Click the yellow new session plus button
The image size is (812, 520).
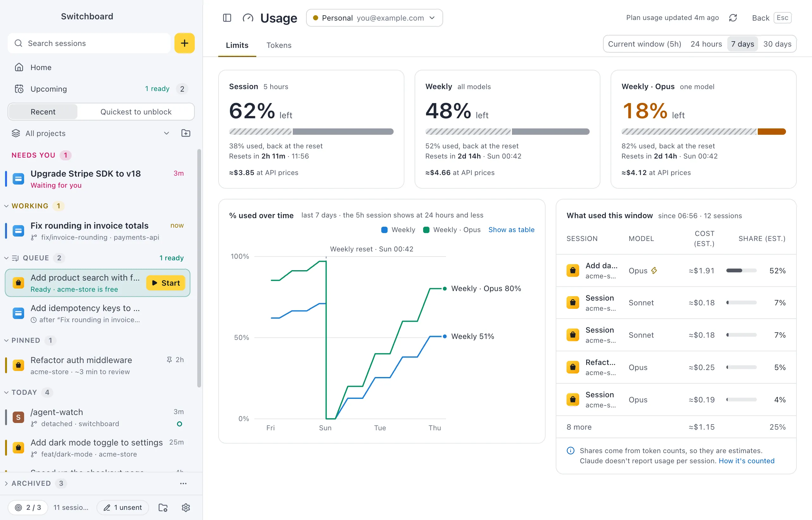(184, 43)
